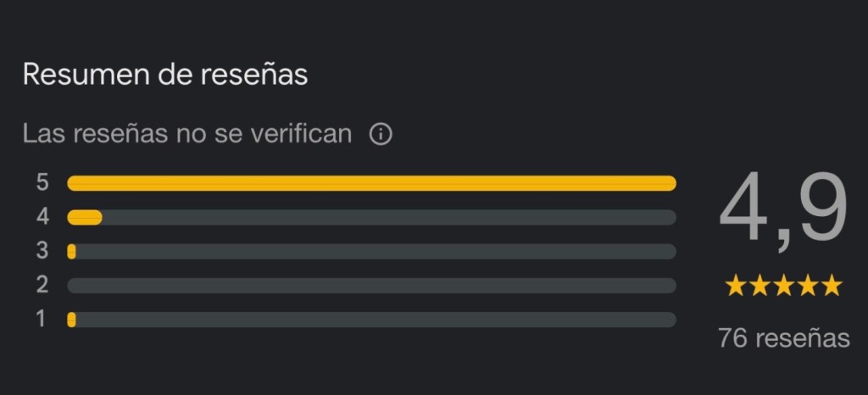Click the last yellow star under 4,9
This screenshot has height=395, width=868.
click(x=832, y=286)
